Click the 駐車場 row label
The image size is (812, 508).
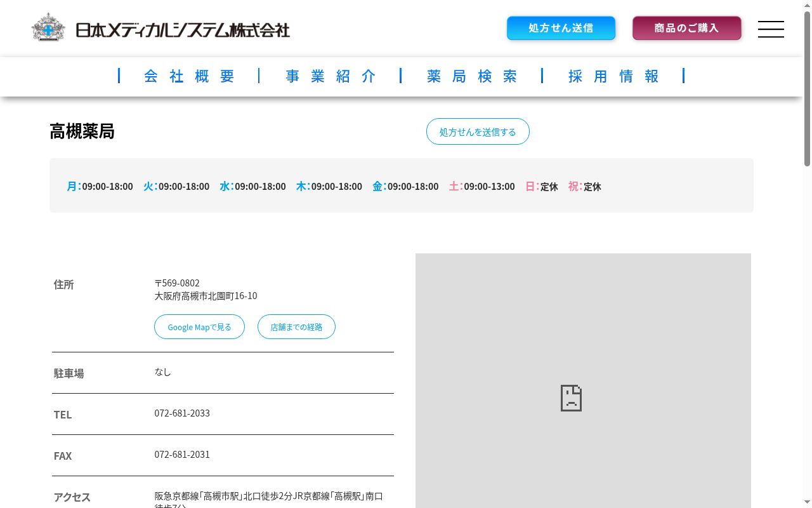click(69, 373)
